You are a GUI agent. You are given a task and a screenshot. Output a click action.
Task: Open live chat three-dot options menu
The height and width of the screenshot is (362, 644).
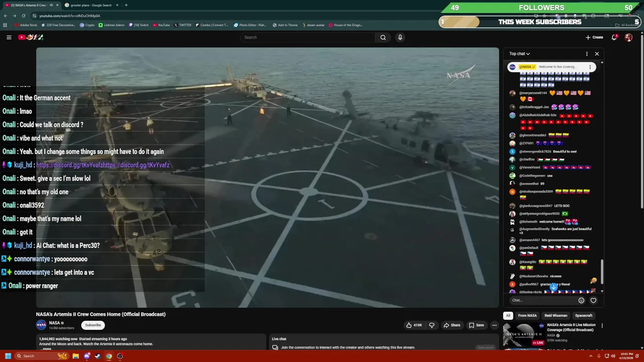point(587,54)
